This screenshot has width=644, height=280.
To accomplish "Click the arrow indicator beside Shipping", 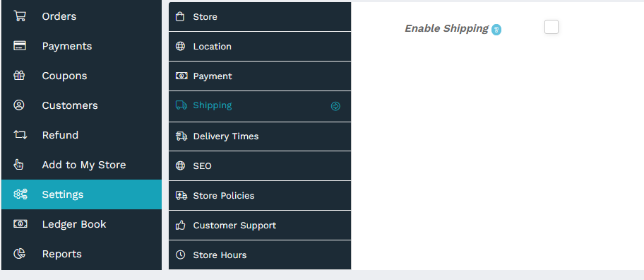I will pyautogui.click(x=335, y=107).
